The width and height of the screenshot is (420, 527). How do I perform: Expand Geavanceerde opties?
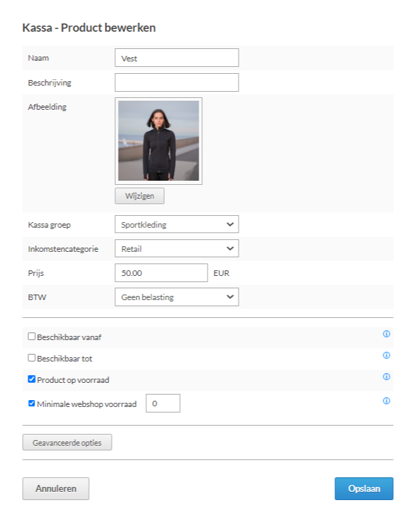tap(67, 442)
